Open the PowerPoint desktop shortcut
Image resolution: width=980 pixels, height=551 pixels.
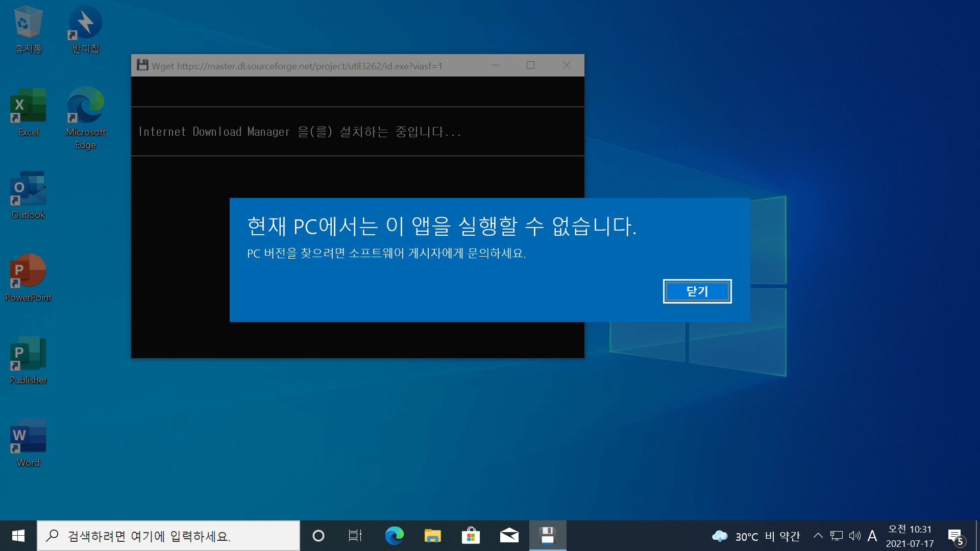coord(28,278)
